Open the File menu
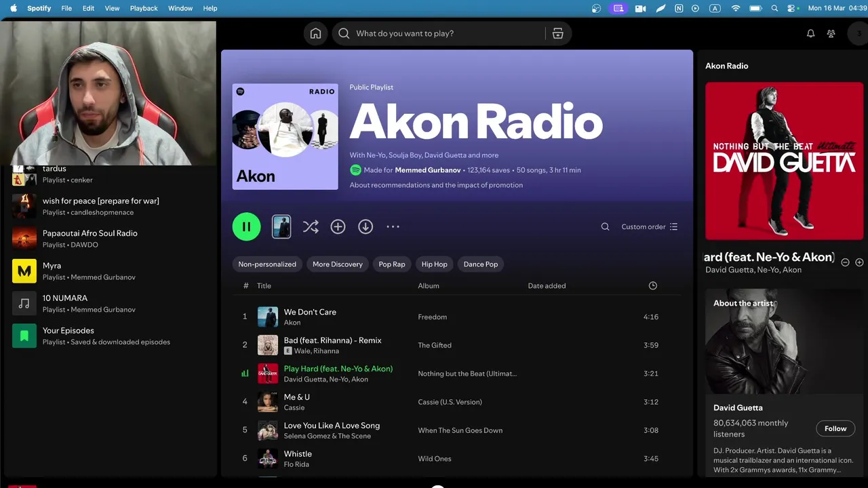This screenshot has width=868, height=488. click(x=66, y=8)
